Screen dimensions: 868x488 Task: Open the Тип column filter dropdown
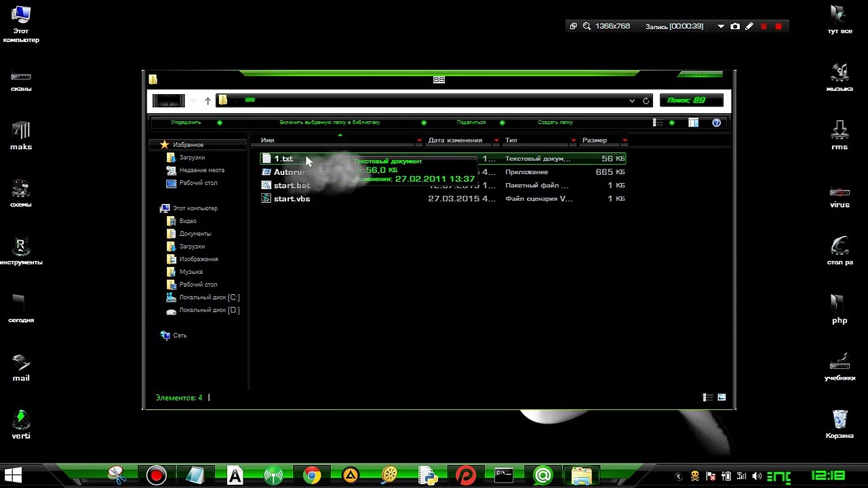click(x=574, y=140)
